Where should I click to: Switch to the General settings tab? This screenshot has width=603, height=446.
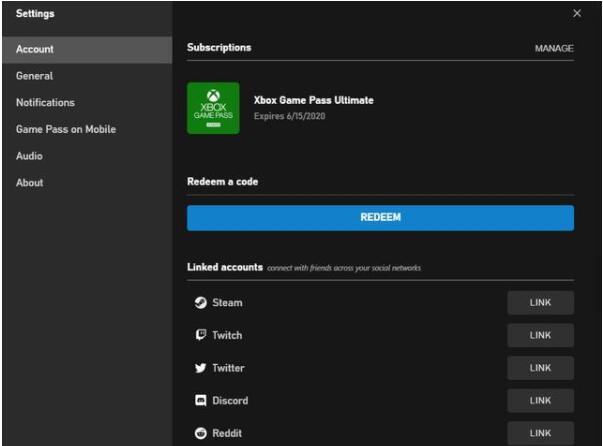click(x=35, y=76)
